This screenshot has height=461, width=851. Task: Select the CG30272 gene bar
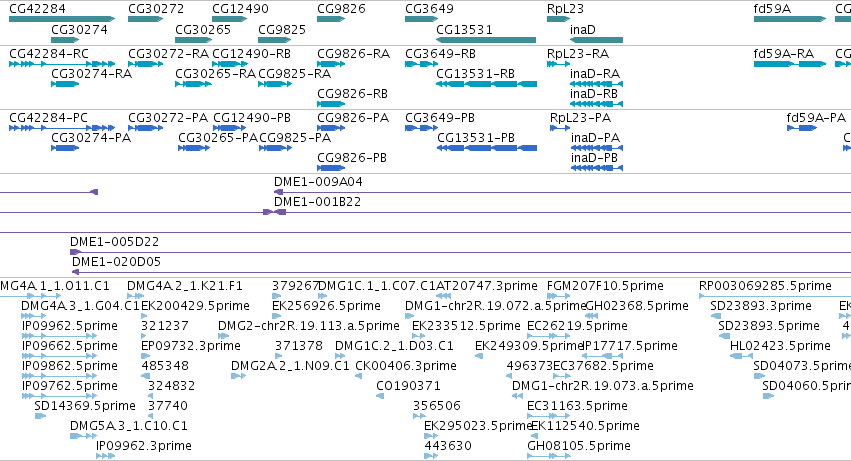[145, 19]
